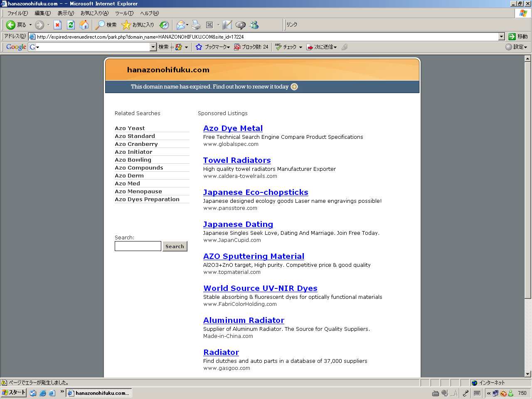The height and width of the screenshot is (399, 532).
Task: Open the Towel Radiators link
Action: [x=237, y=160]
